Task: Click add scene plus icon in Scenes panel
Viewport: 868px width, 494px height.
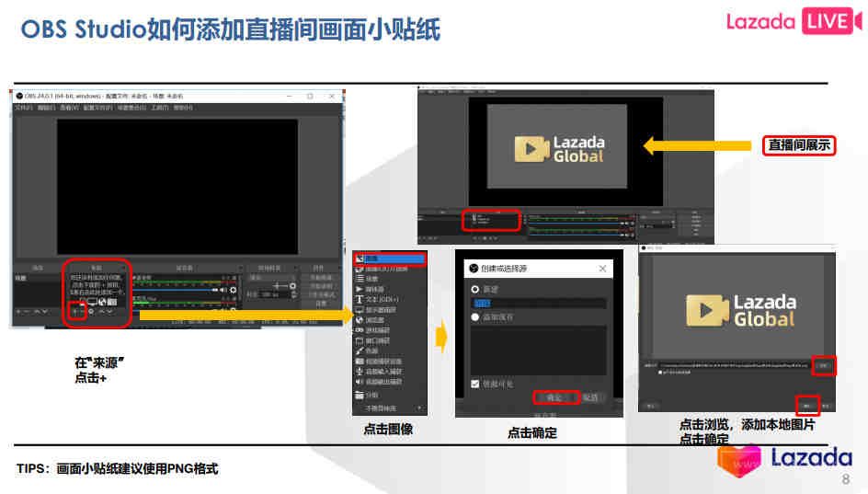Action: click(18, 312)
